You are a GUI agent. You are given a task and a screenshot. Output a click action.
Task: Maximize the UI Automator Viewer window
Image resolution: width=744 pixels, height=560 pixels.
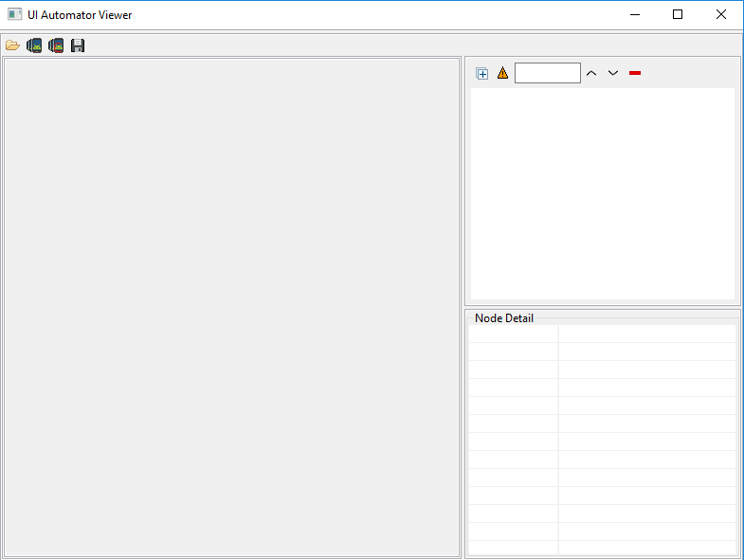678,15
